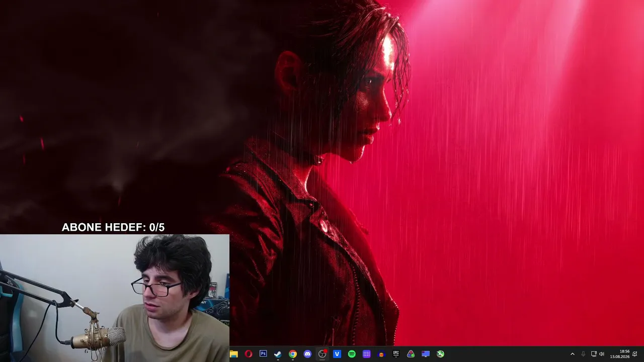Open the clock and calendar showing 18:56
This screenshot has height=362, width=644.
[620, 354]
